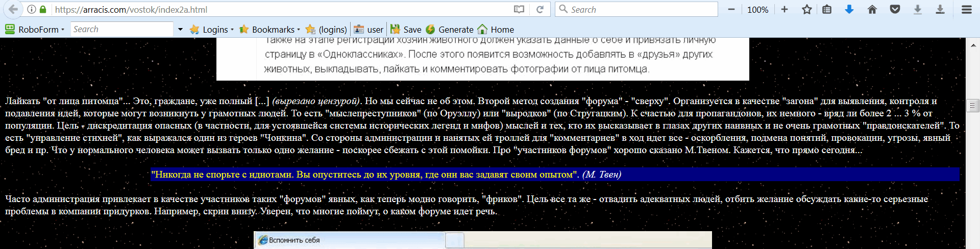Screen dimensions: 980x249
Task: Click the "(вырезано цензурой)" italic text
Action: [x=316, y=101]
